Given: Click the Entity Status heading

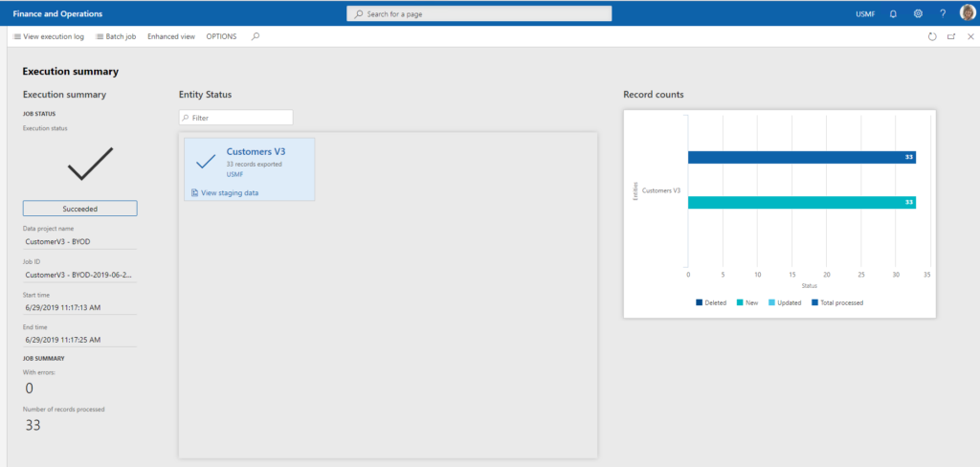Looking at the screenshot, I should pyautogui.click(x=205, y=95).
